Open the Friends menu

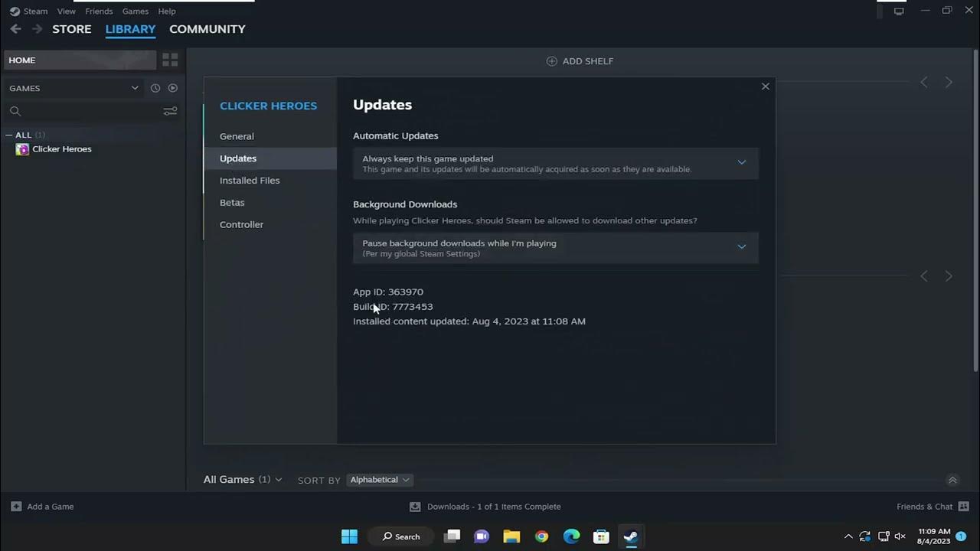(99, 11)
